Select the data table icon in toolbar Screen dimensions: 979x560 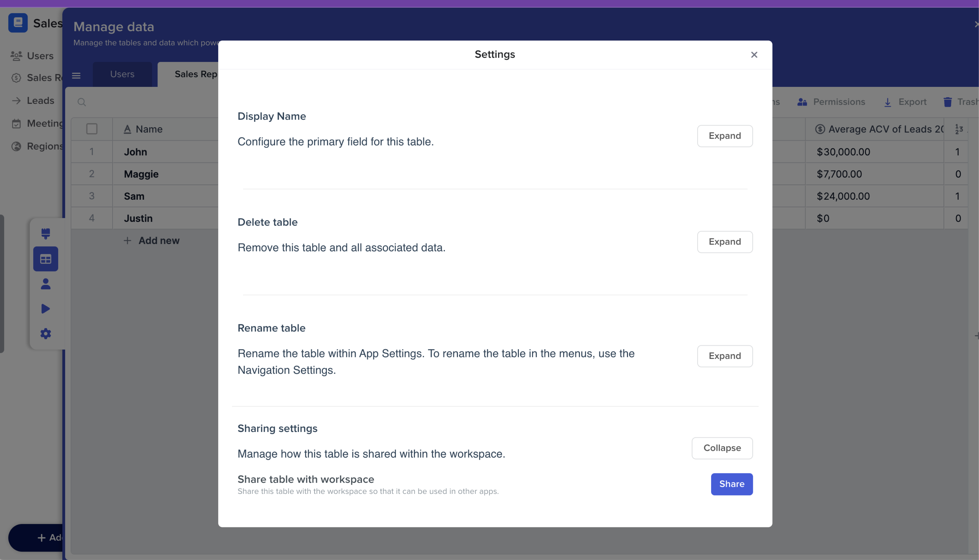click(45, 259)
